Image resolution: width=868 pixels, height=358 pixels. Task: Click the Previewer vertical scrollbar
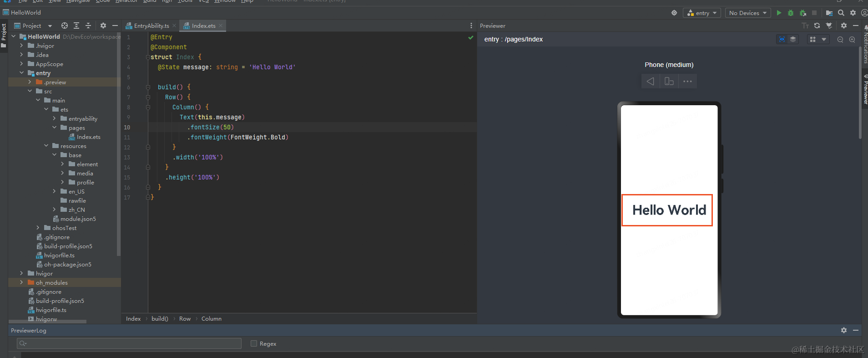(x=860, y=92)
